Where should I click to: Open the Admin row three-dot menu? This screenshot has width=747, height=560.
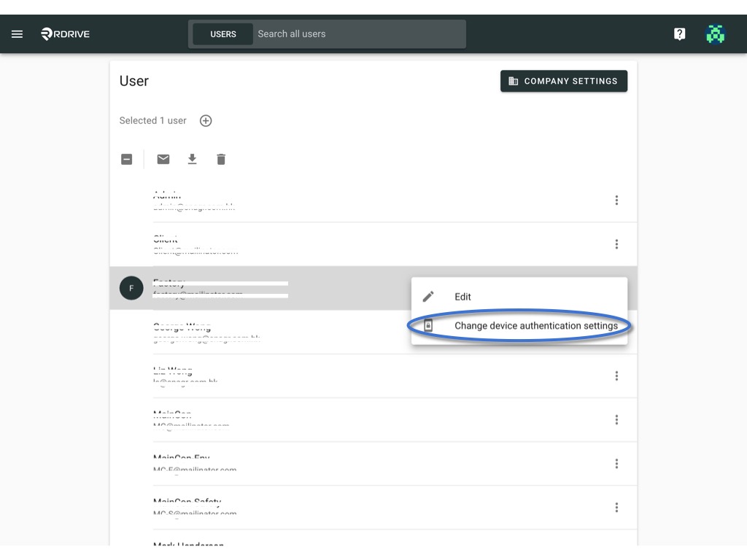point(616,200)
